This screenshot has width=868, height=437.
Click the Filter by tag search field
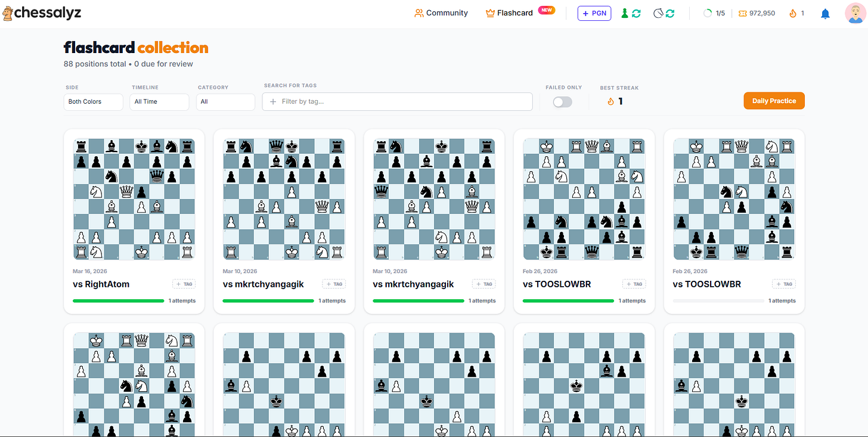click(397, 101)
